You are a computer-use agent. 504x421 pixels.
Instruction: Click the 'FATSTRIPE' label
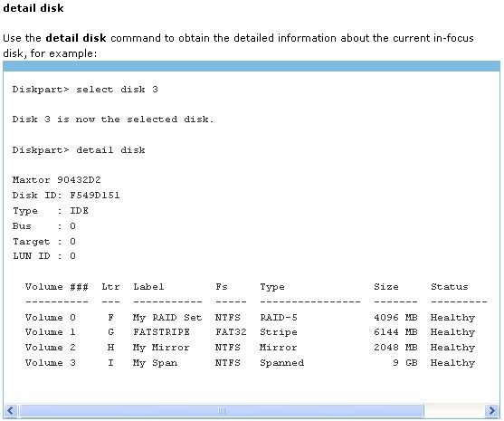tap(161, 332)
